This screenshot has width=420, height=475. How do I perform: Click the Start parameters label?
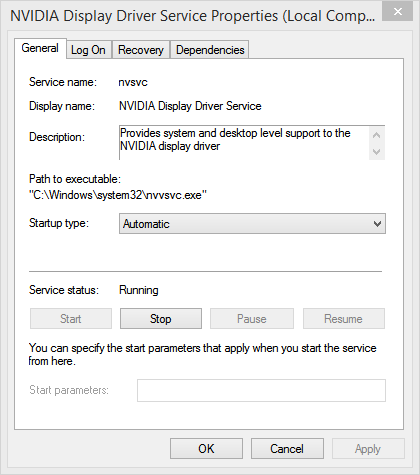[69, 390]
